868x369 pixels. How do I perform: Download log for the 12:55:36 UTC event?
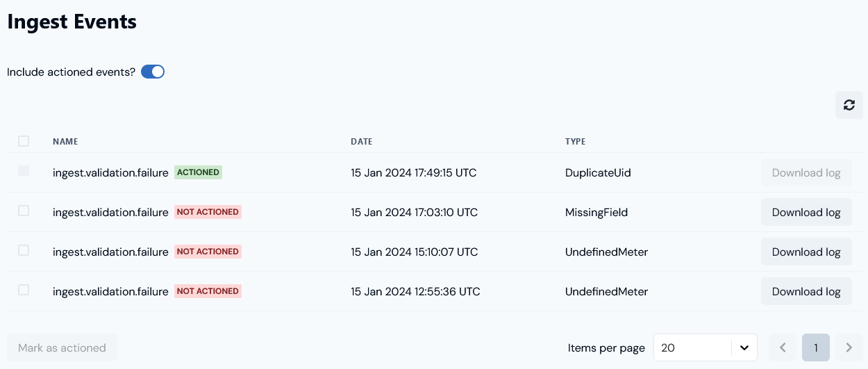(806, 291)
